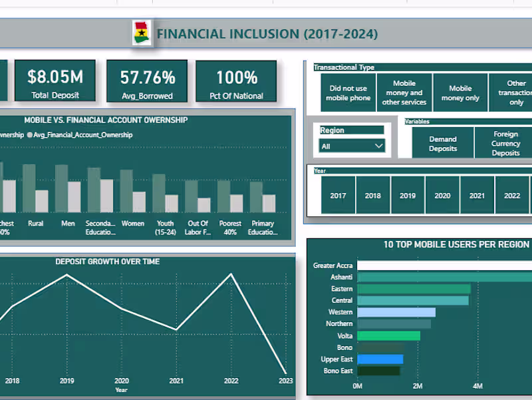Click the Greater Accra bar in mobile users chart
This screenshot has width=532, height=400.
pos(432,265)
